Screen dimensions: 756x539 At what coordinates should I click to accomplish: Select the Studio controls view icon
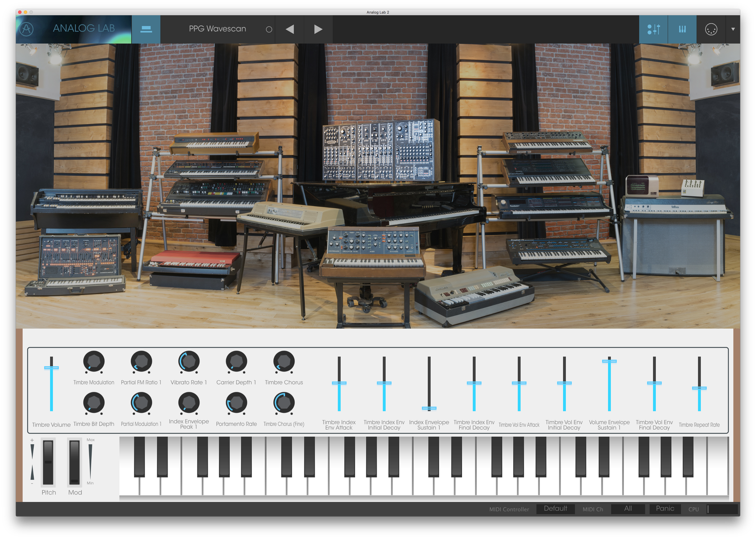(x=653, y=29)
